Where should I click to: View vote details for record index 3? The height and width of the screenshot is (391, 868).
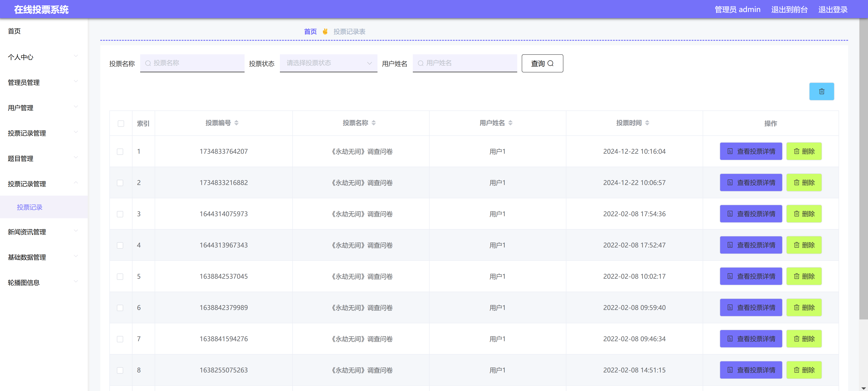751,214
